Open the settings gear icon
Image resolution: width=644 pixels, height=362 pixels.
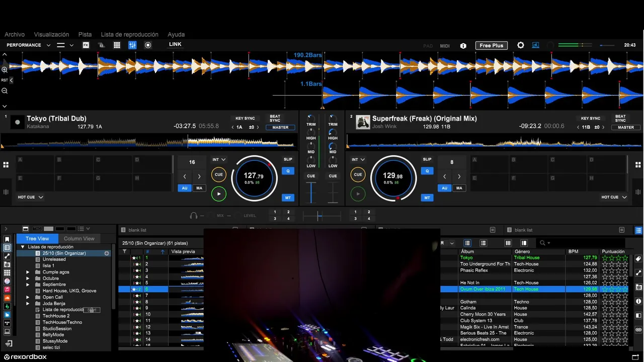pyautogui.click(x=521, y=45)
